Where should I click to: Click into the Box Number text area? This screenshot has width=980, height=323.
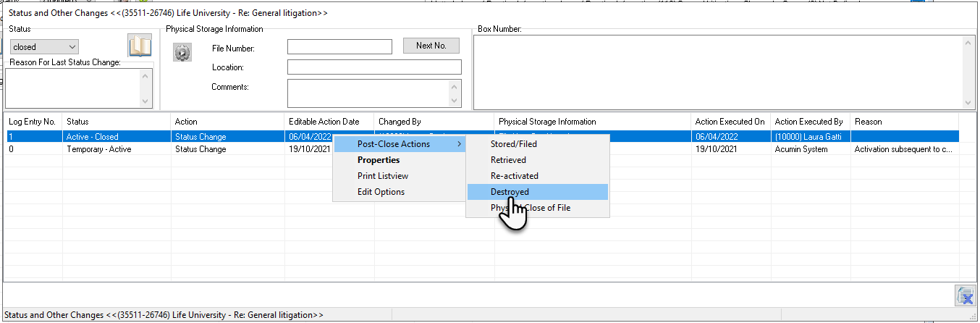(718, 72)
